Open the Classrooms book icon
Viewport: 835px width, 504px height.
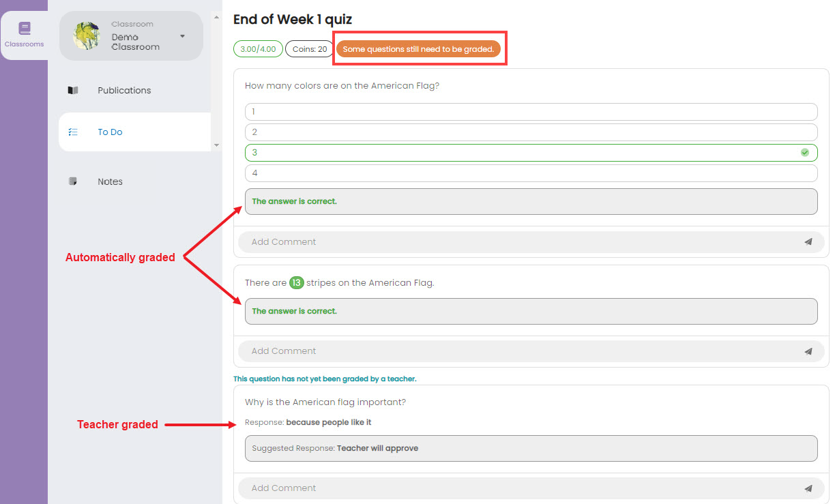(25, 29)
